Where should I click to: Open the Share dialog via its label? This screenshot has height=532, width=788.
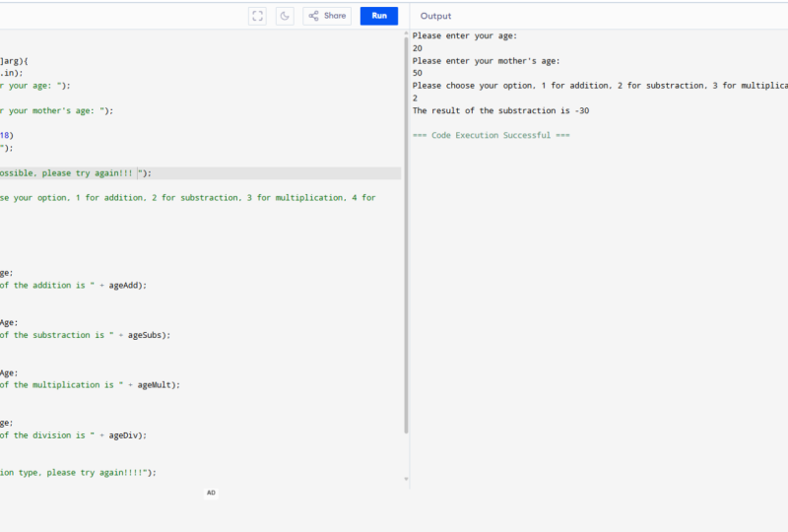[335, 16]
